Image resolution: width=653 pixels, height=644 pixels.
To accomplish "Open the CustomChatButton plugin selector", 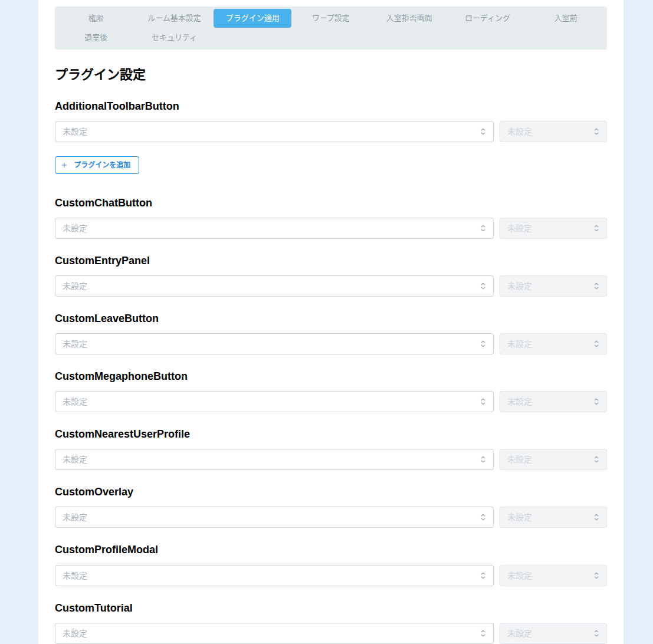I will point(274,228).
